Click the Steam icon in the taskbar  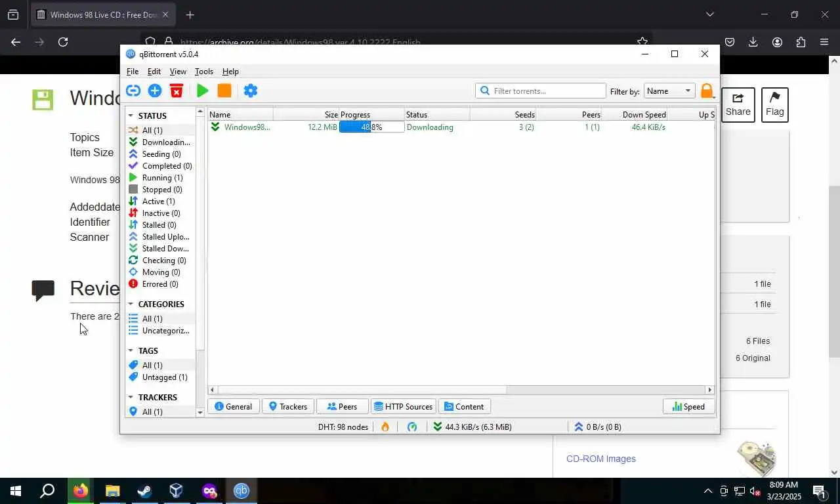coord(144,491)
